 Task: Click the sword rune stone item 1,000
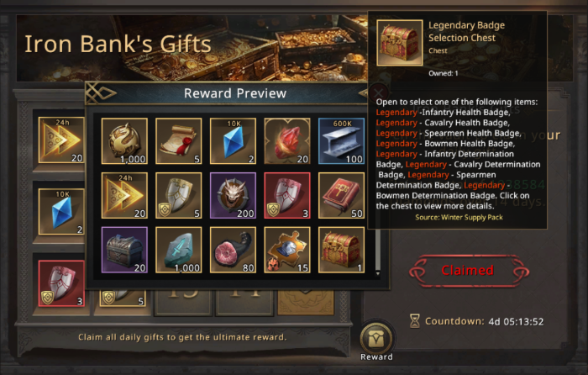(178, 250)
